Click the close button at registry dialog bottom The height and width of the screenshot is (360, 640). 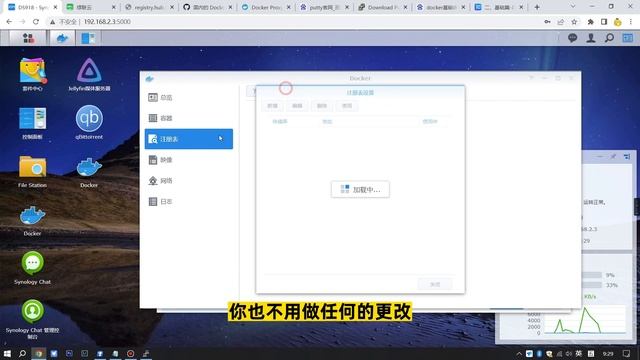435,284
